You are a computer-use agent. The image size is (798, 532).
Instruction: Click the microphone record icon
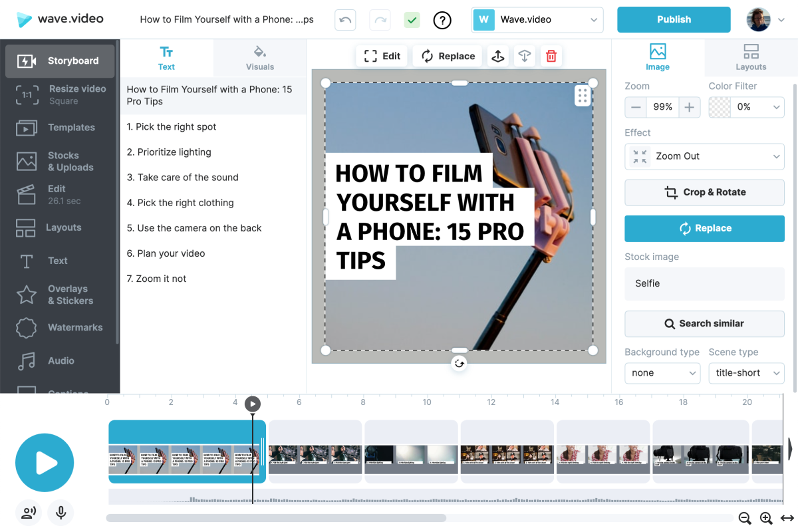pos(61,513)
